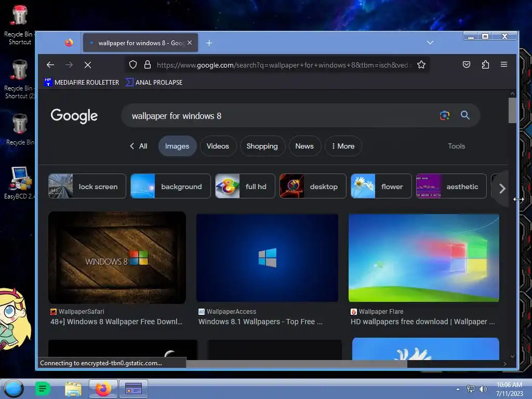Expand the More search options menu
This screenshot has height=399, width=532.
(x=343, y=146)
